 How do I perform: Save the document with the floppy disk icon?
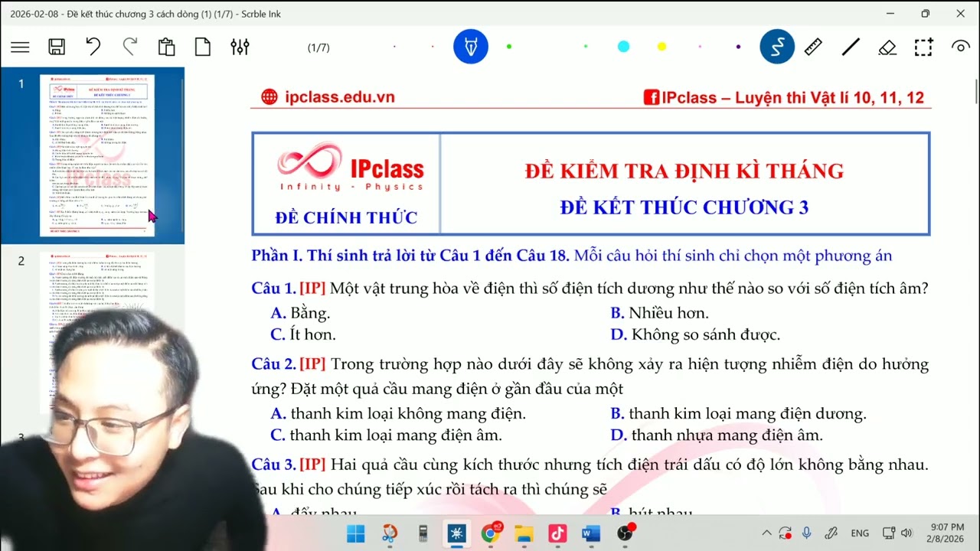pyautogui.click(x=57, y=47)
